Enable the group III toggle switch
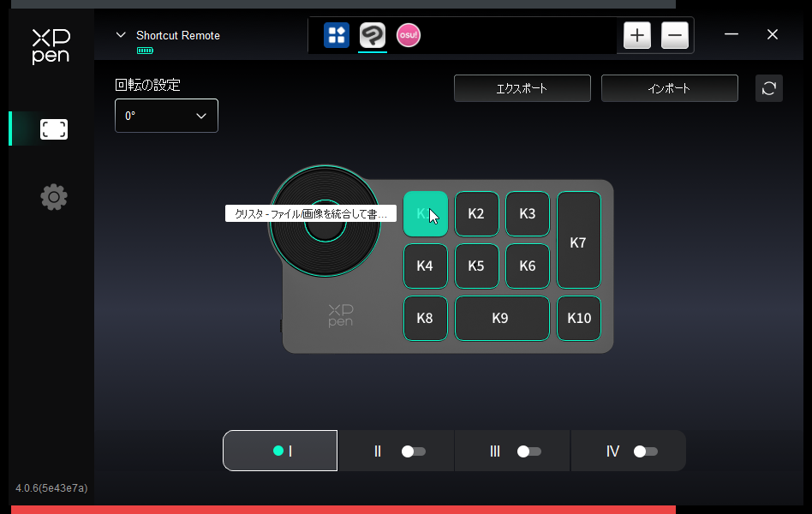The height and width of the screenshot is (514, 812). (x=528, y=451)
